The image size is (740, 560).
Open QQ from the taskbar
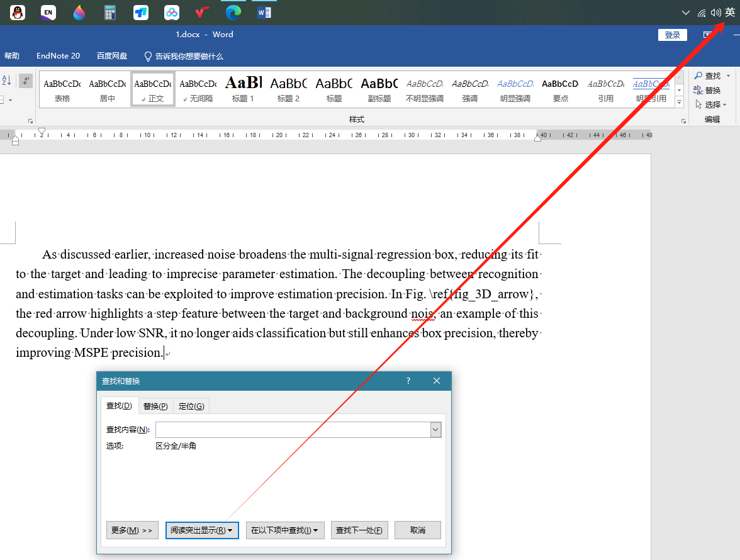tap(17, 12)
